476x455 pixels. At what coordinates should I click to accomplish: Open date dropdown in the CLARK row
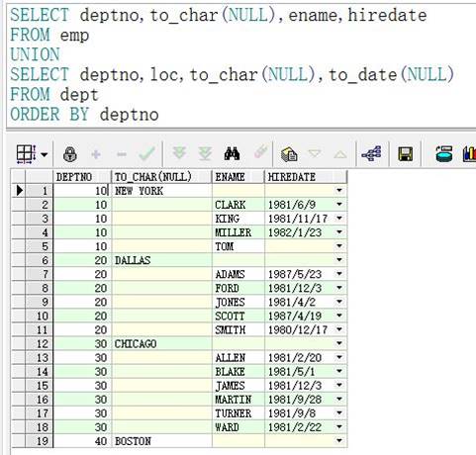click(x=339, y=205)
